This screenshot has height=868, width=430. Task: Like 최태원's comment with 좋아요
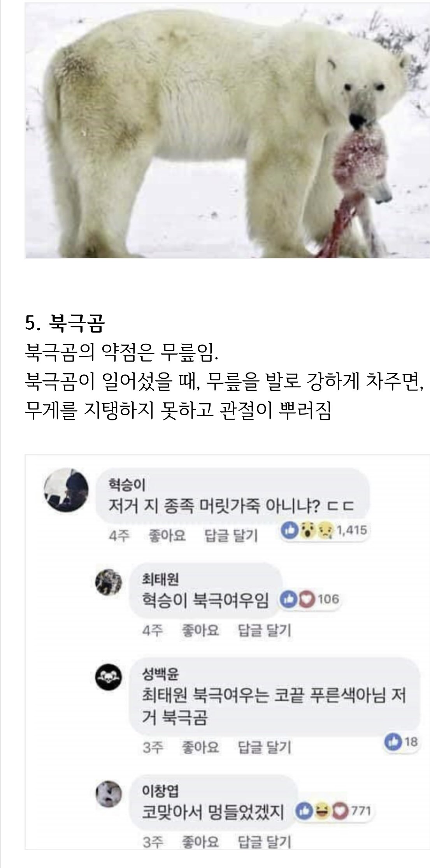(200, 630)
